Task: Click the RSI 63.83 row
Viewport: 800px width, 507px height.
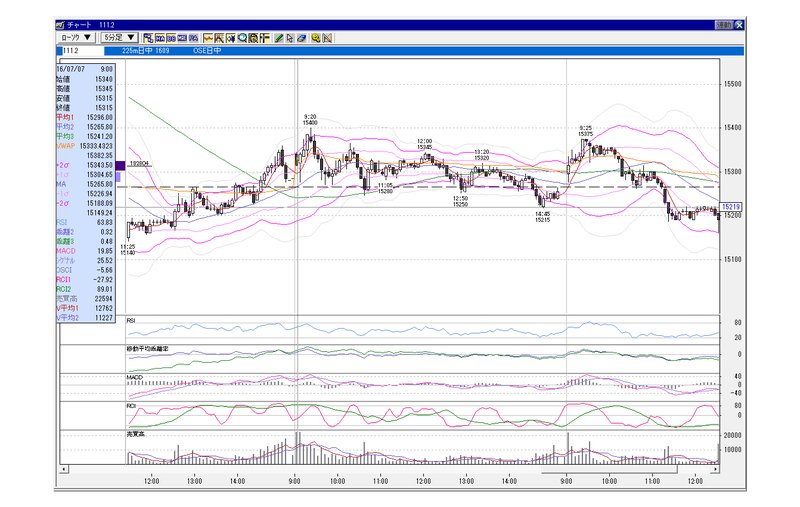Action: point(85,222)
